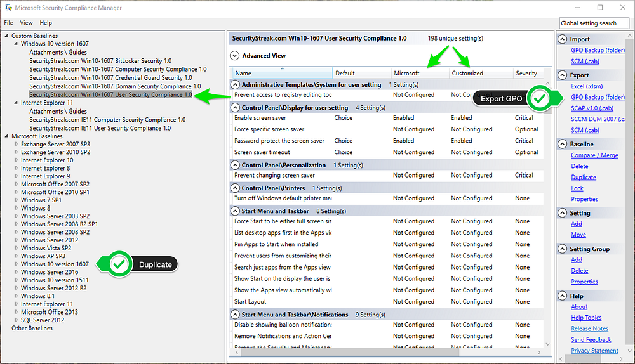
Task: Export GPO Backup (folder)
Action: pos(598,97)
